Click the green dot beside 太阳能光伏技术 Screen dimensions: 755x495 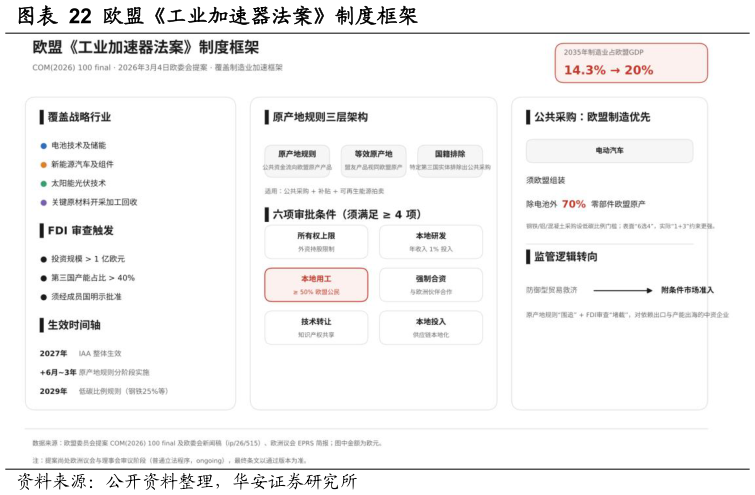[x=43, y=183]
